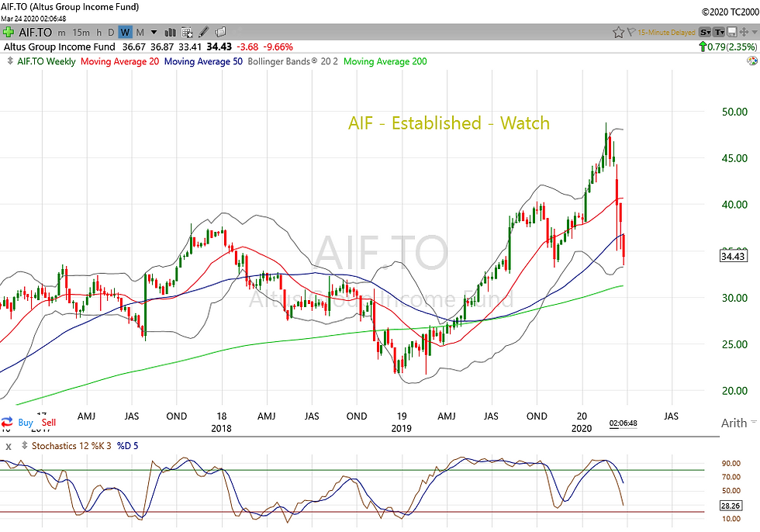Click the 2019 year label on time axis
Image resolution: width=760 pixels, height=532 pixels.
pos(402,428)
